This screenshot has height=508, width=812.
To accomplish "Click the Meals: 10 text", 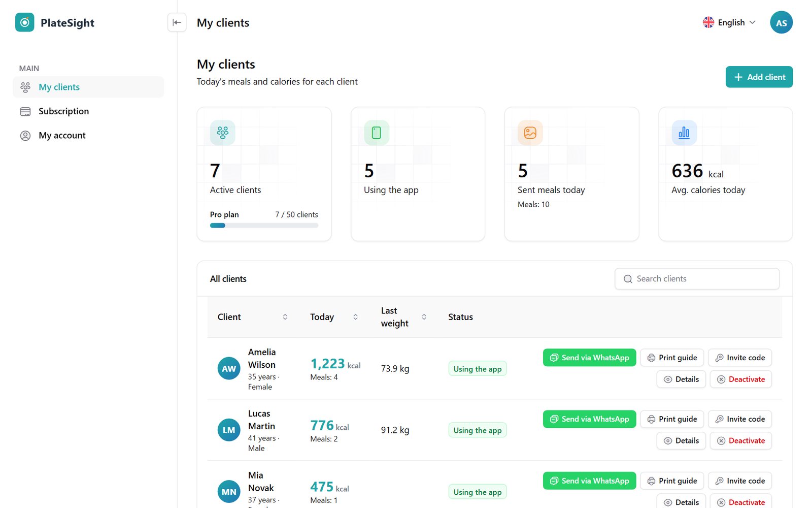I will click(x=533, y=204).
